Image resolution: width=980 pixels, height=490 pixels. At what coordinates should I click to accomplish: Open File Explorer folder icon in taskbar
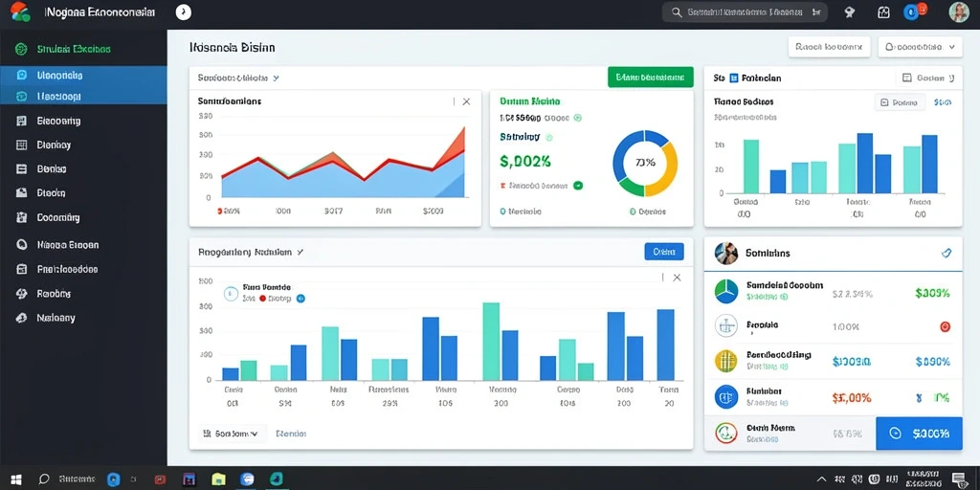[218, 479]
